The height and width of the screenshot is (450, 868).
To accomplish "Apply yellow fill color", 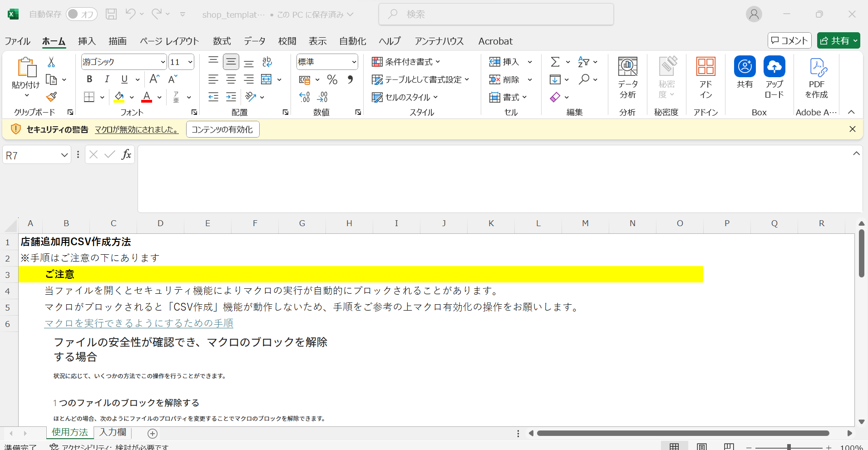I will (x=119, y=97).
